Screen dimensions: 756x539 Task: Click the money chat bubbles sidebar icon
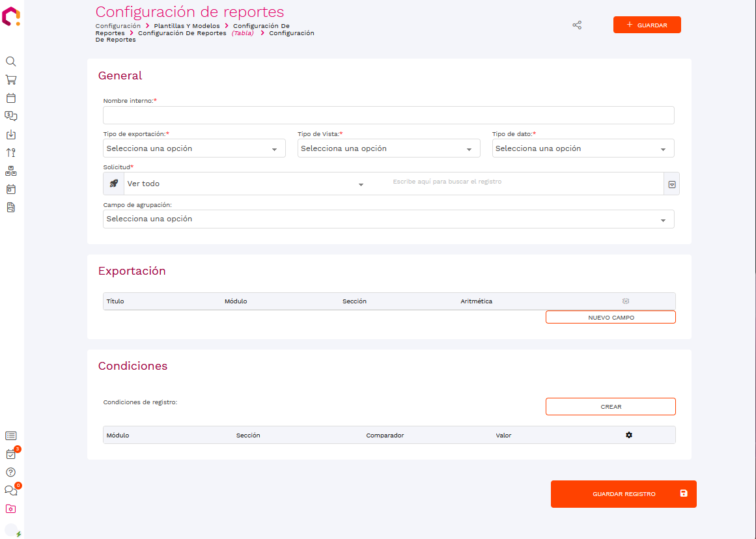(10, 117)
